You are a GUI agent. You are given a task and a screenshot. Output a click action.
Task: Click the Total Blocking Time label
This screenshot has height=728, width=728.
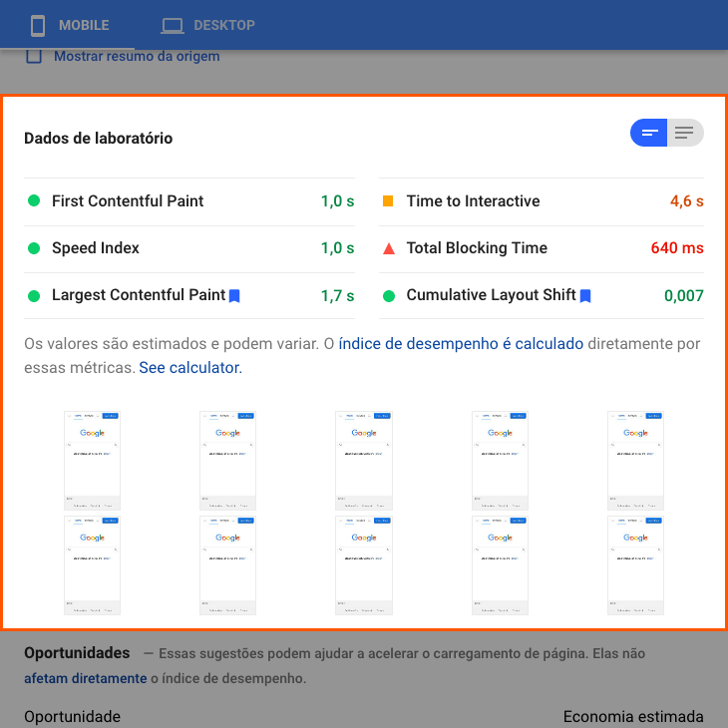tap(477, 248)
